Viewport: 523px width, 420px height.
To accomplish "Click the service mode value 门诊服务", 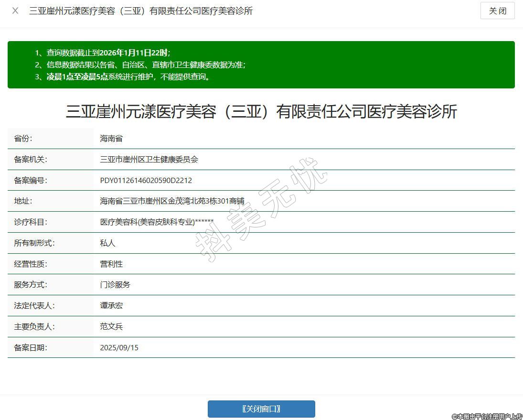I will click(115, 285).
